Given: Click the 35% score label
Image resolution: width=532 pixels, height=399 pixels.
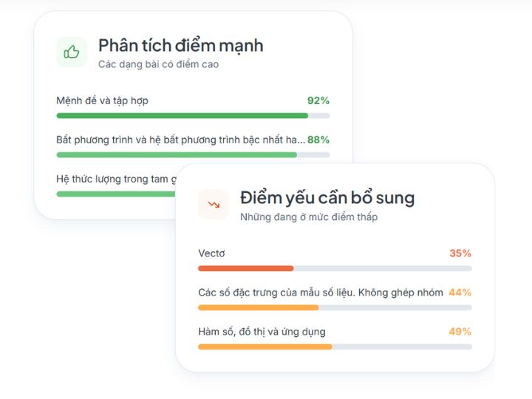Looking at the screenshot, I should tap(460, 253).
